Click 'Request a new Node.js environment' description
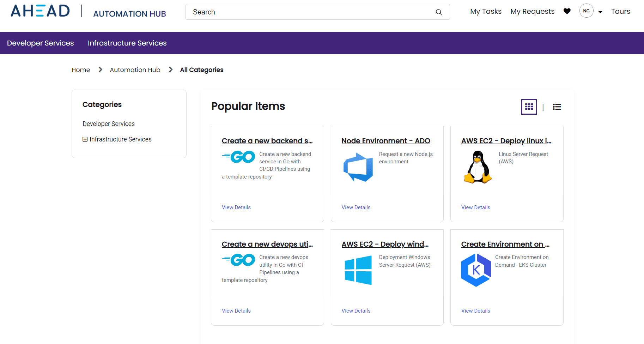The width and height of the screenshot is (644, 344). point(406,158)
